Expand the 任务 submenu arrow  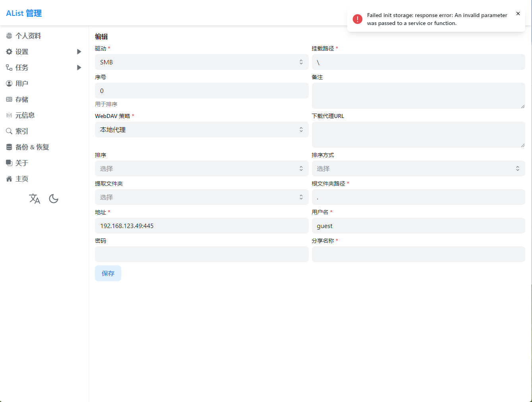coord(79,68)
